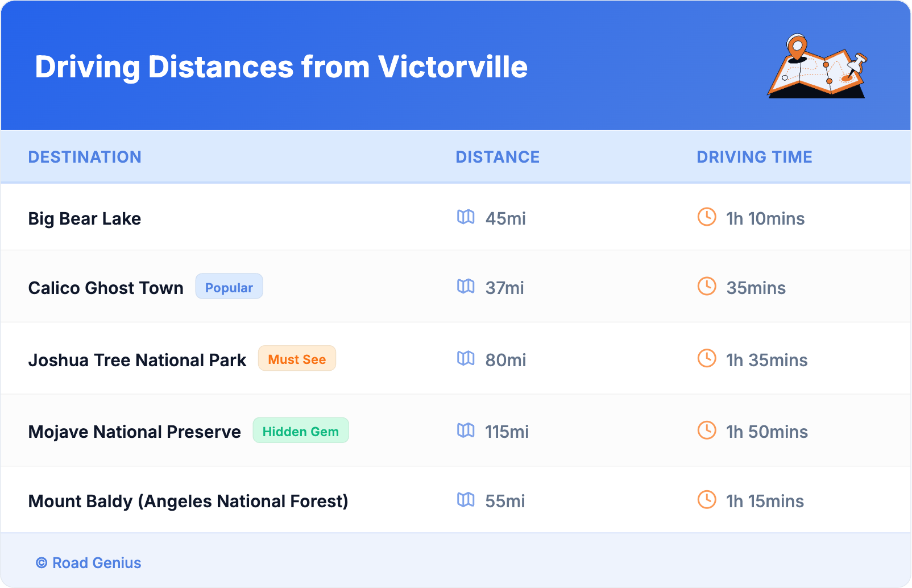Click the clock icon beside 1h 50mins
The image size is (912, 588).
coord(707,430)
